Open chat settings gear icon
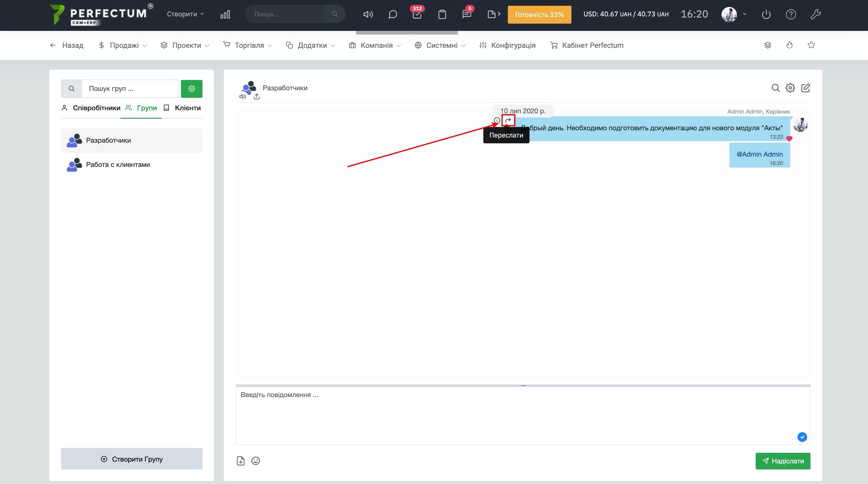The image size is (868, 484). pyautogui.click(x=790, y=88)
